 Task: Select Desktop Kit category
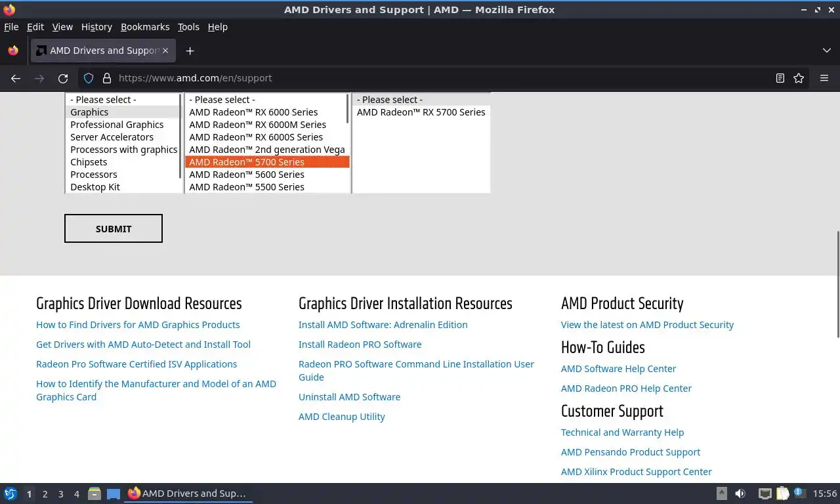(x=123, y=187)
